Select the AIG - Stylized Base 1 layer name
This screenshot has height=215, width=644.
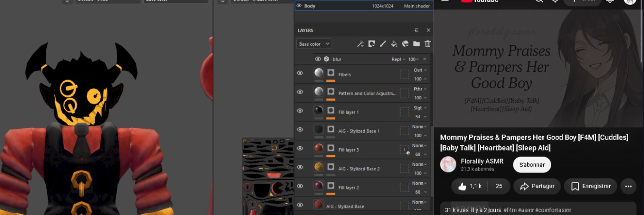pyautogui.click(x=359, y=131)
